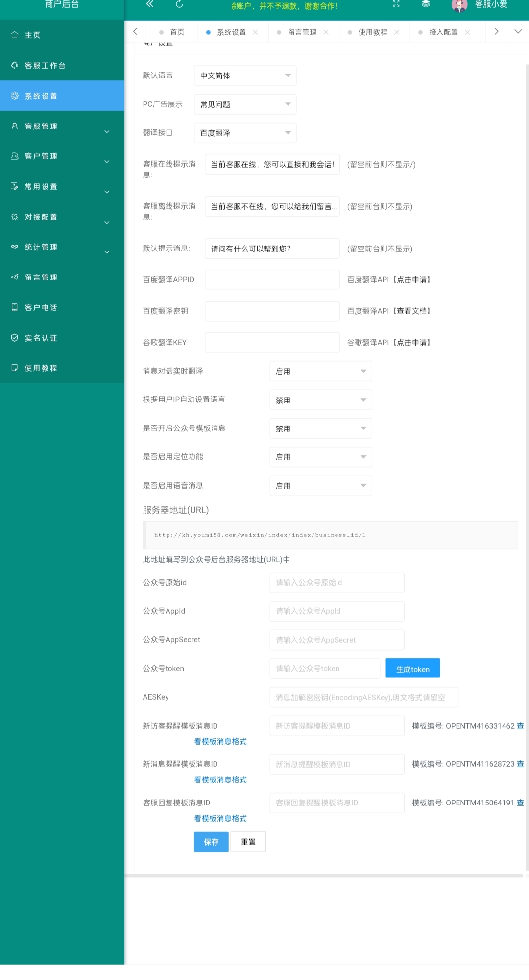Switch to the 留言管理 tab

(x=302, y=32)
